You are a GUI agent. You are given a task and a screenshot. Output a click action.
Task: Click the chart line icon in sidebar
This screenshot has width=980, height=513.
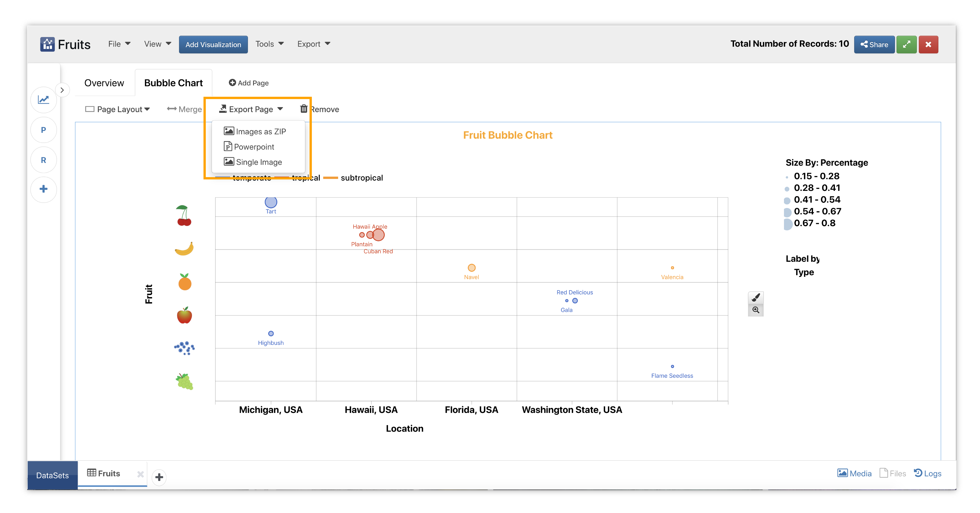coord(43,100)
